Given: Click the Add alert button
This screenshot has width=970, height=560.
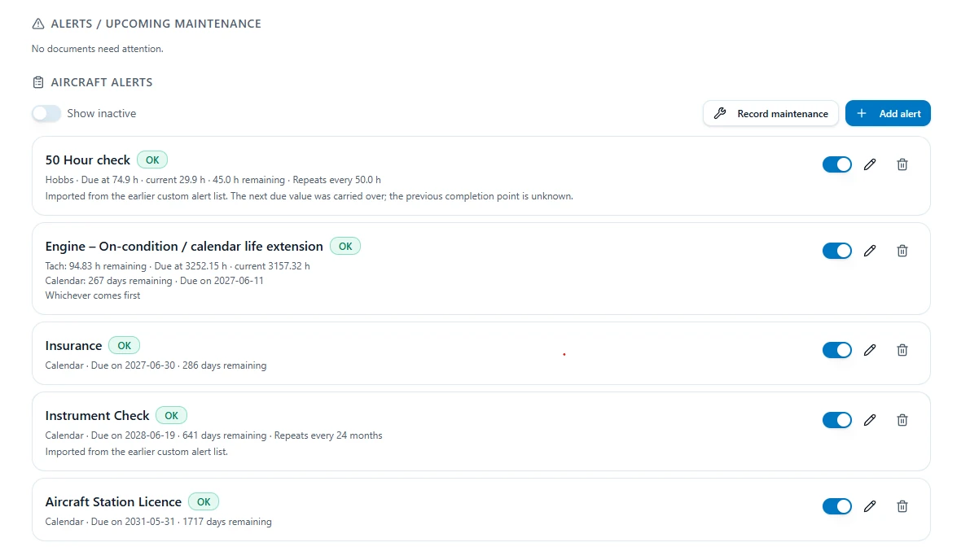Looking at the screenshot, I should point(888,113).
